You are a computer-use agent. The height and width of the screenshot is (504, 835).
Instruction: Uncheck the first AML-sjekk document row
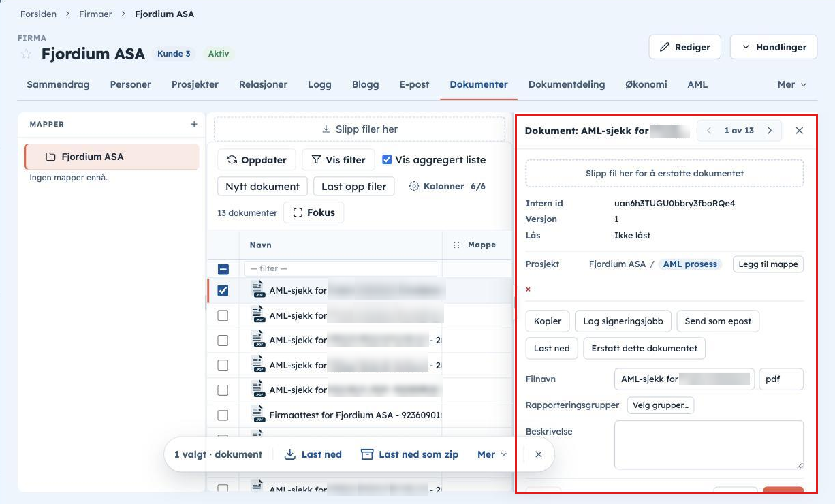pyautogui.click(x=223, y=291)
